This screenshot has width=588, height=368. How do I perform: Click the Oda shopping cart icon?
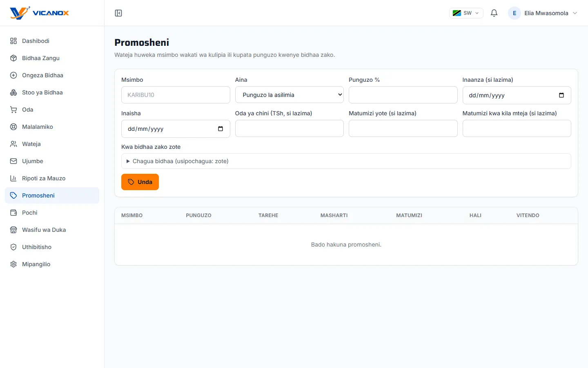point(13,110)
